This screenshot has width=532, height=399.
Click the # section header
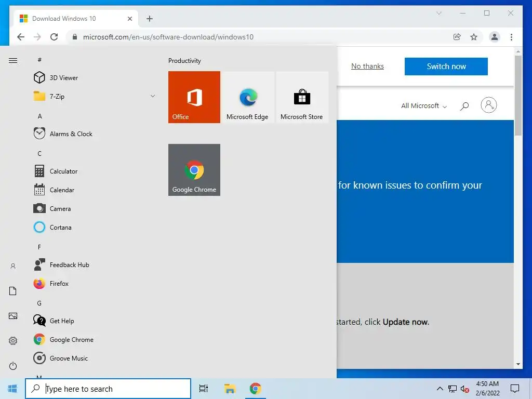pos(39,60)
